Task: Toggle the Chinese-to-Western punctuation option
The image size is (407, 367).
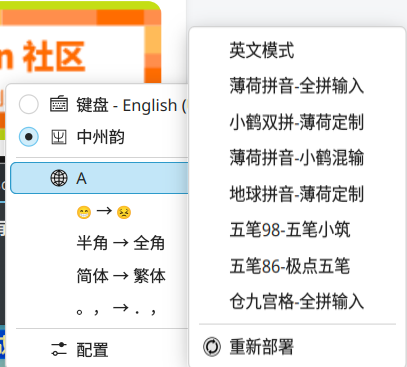Action: (x=116, y=309)
